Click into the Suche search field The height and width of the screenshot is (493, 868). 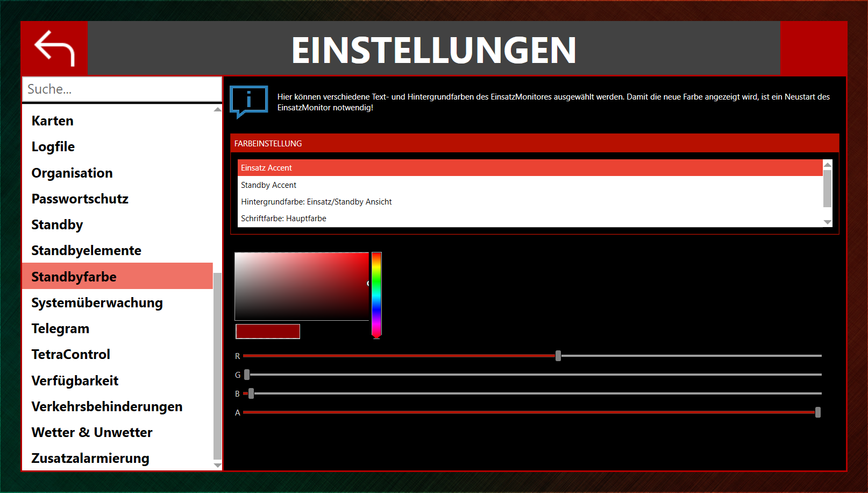(122, 89)
